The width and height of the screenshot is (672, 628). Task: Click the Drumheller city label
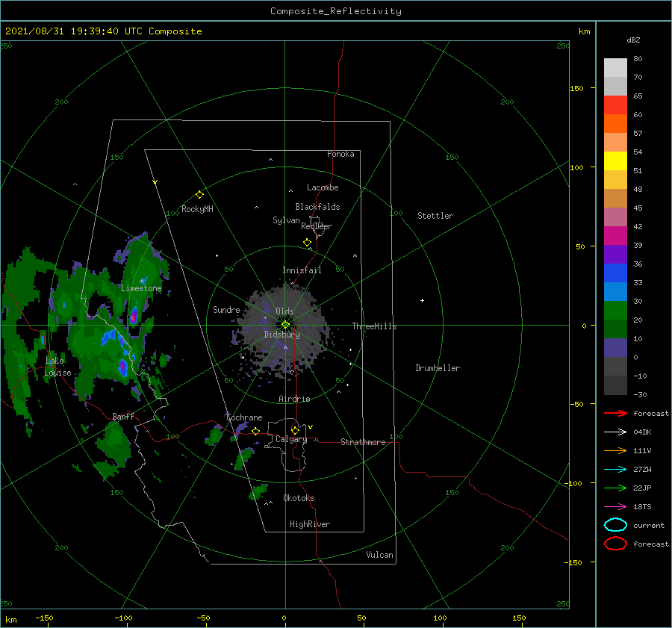(438, 368)
